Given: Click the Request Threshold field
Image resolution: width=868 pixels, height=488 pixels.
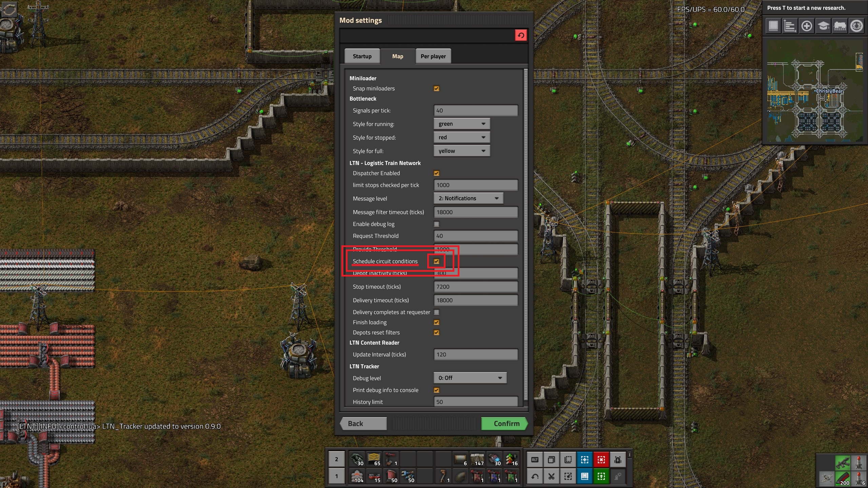Looking at the screenshot, I should click(476, 236).
